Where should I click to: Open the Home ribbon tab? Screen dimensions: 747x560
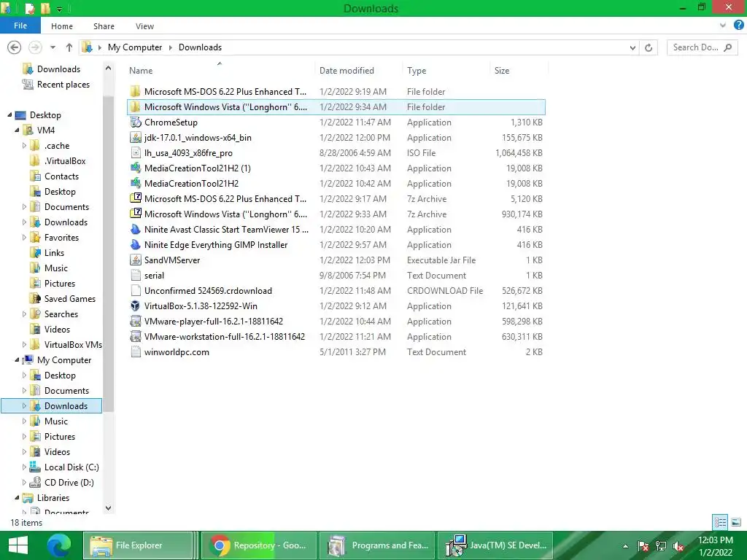point(62,26)
